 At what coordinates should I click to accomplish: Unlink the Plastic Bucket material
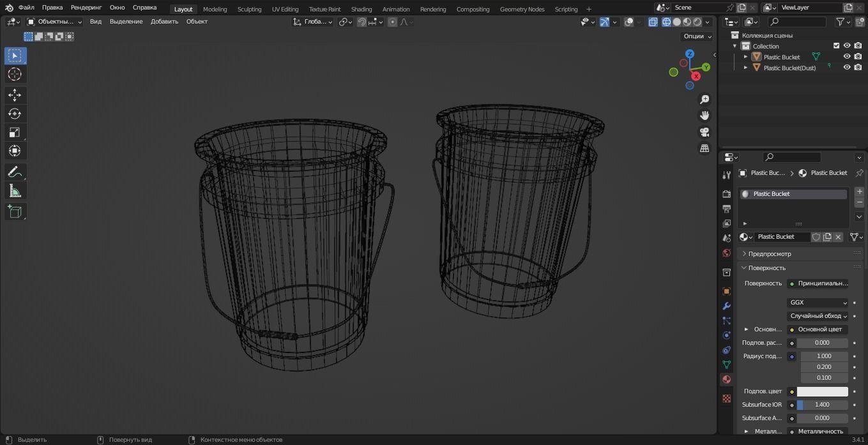pyautogui.click(x=838, y=237)
